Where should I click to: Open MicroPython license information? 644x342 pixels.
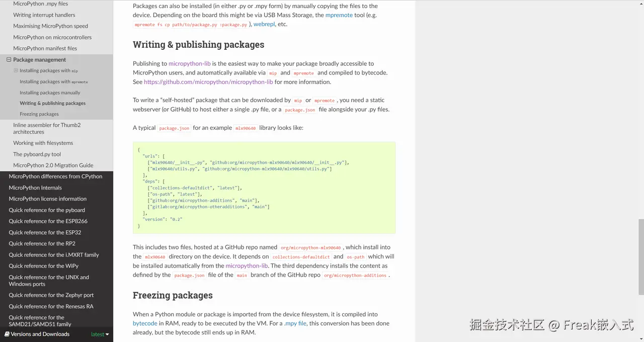[x=47, y=199]
